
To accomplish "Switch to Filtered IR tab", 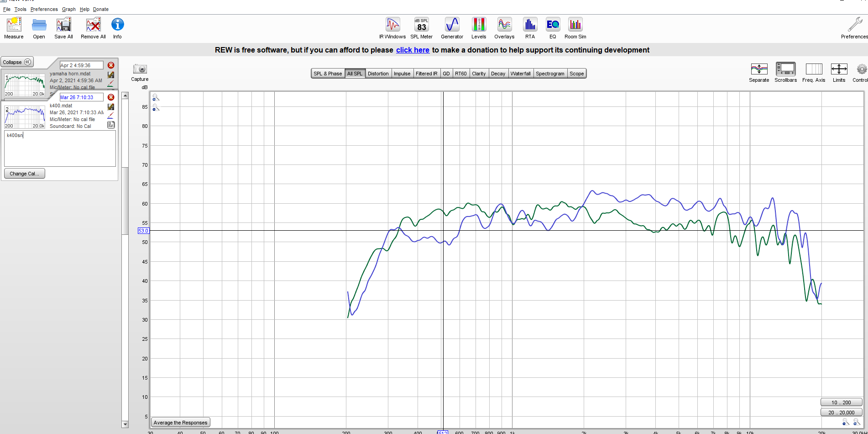I will point(426,74).
